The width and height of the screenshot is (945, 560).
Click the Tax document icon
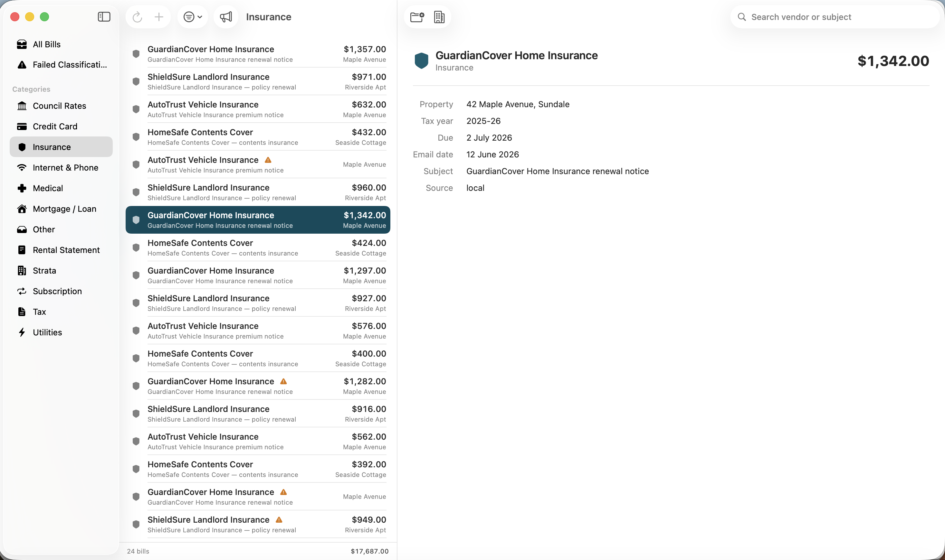coord(22,312)
